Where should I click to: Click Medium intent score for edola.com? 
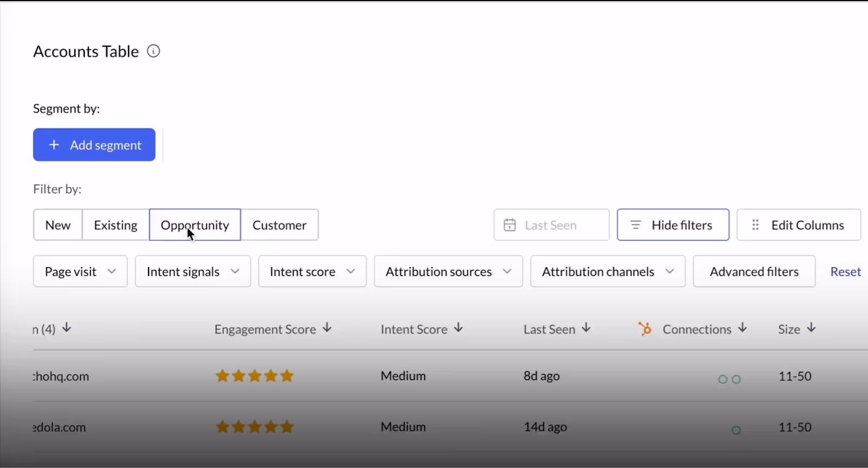pyautogui.click(x=403, y=427)
